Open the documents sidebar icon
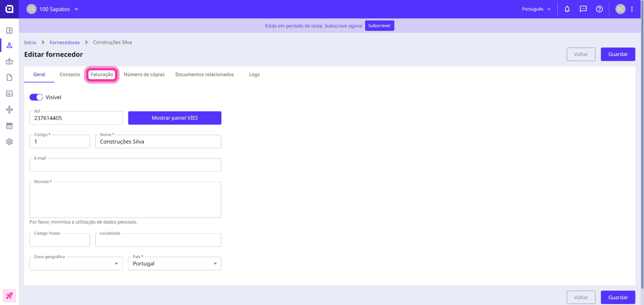 coord(9,77)
